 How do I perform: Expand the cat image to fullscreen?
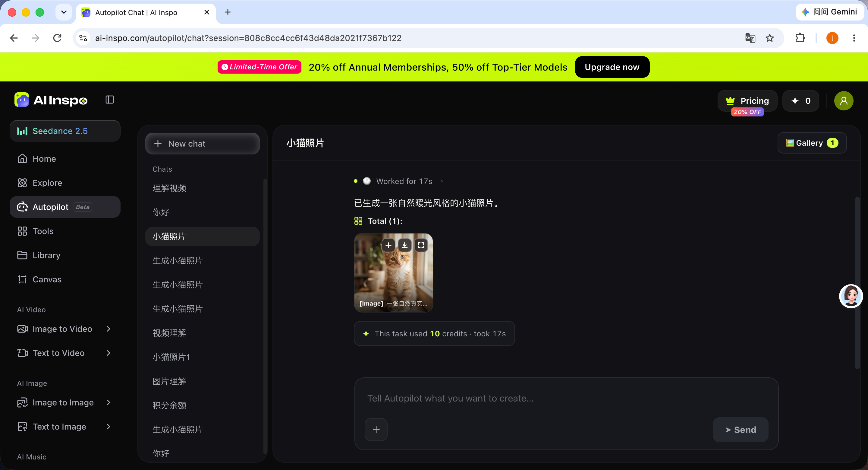[x=421, y=245]
